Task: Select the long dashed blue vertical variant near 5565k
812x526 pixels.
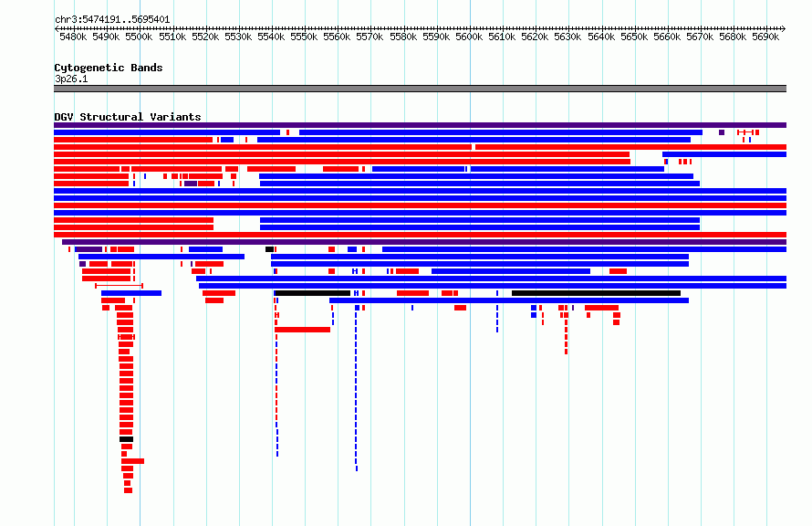Action: coord(356,389)
